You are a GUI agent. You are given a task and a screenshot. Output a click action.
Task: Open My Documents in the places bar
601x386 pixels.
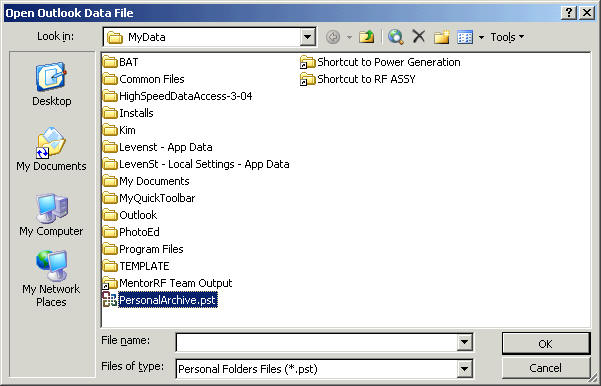51,149
